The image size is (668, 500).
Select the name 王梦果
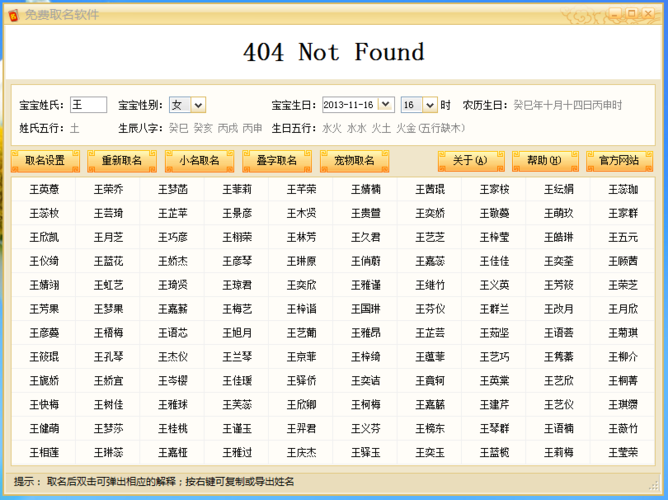point(108,309)
